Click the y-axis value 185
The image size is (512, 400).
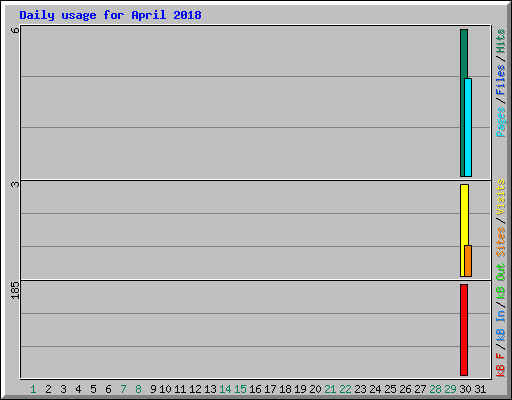(15, 290)
